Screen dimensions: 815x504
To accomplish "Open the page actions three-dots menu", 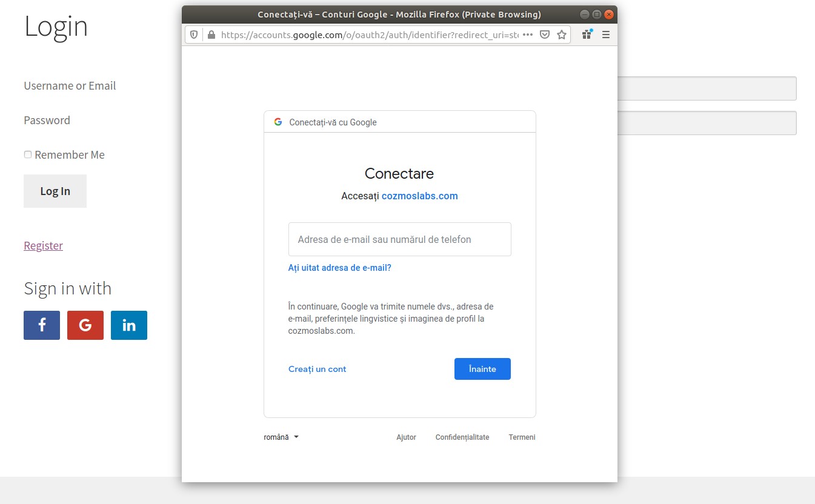I will pyautogui.click(x=528, y=35).
